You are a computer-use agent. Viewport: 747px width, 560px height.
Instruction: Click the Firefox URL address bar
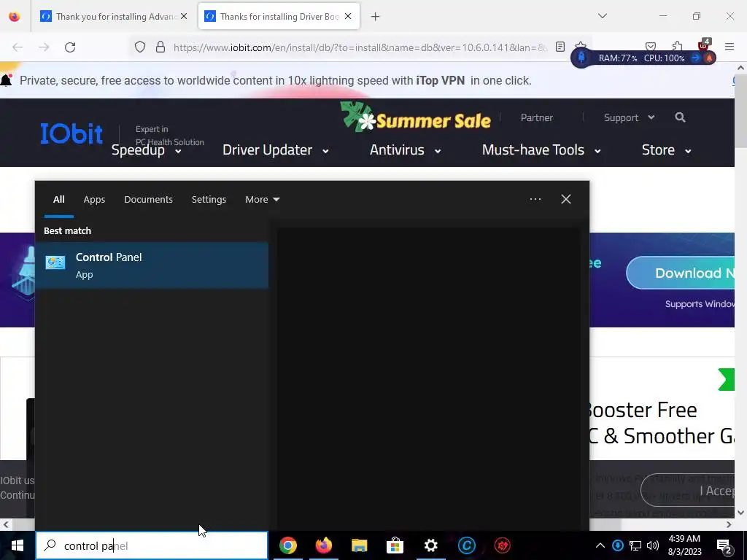pos(360,47)
